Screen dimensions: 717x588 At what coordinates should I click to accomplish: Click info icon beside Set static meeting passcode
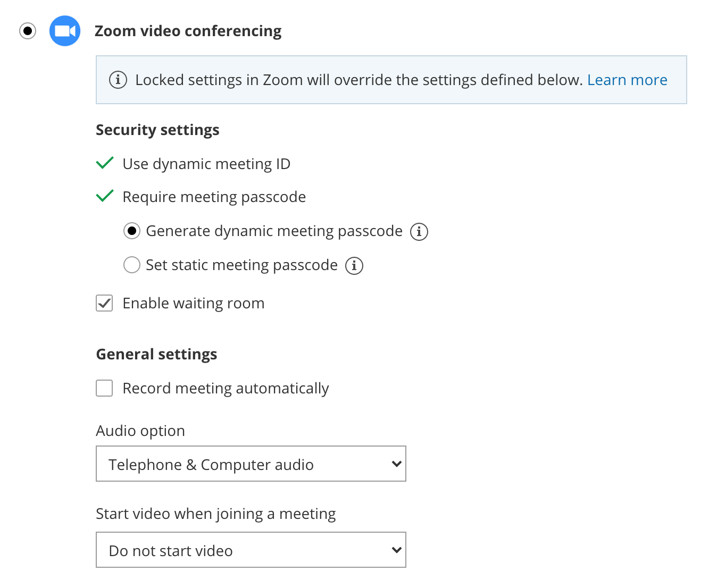point(354,266)
